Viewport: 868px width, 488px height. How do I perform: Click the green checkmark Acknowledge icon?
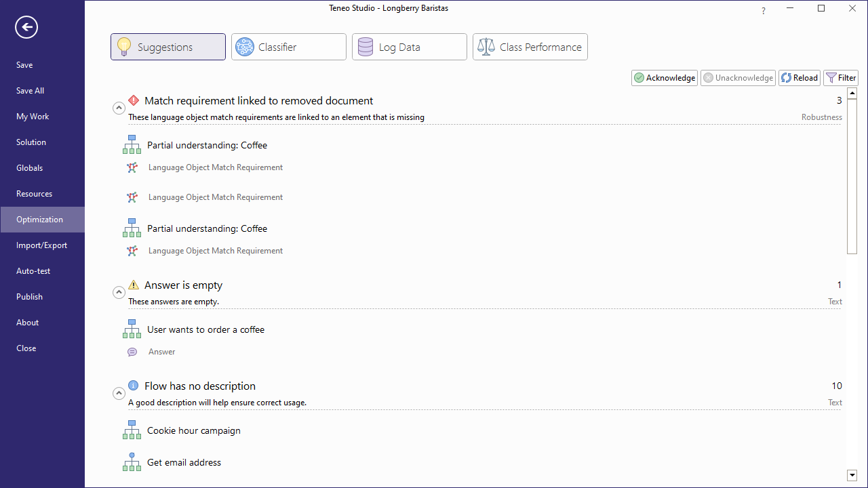click(x=639, y=78)
